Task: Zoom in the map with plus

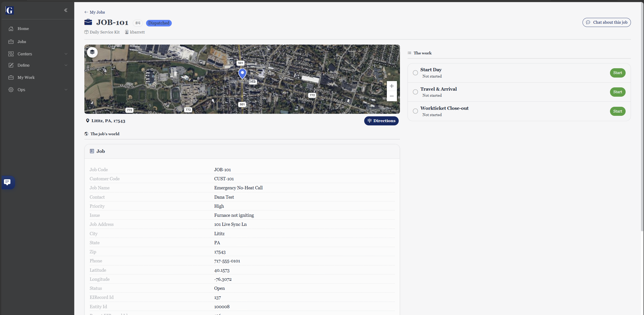Action: [x=392, y=86]
